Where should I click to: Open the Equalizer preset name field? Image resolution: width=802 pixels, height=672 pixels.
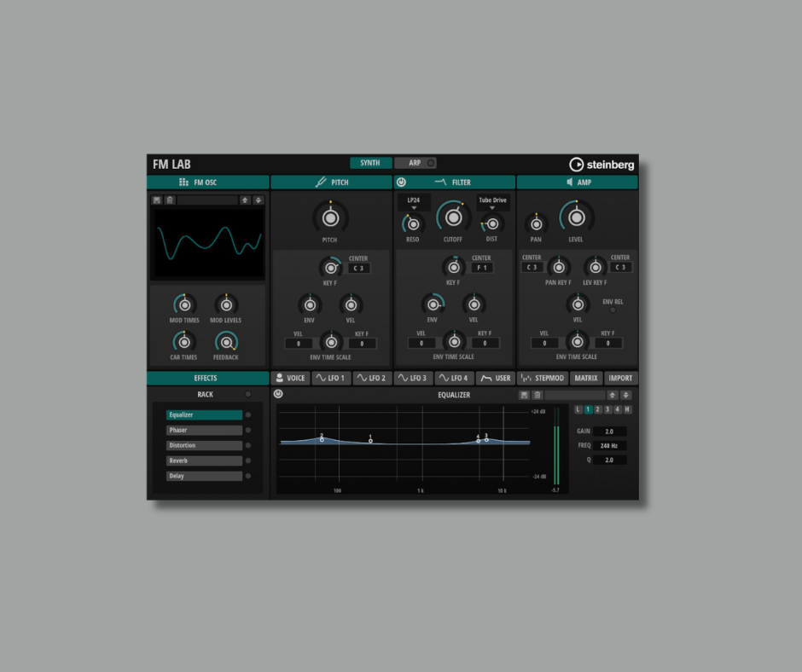[x=575, y=395]
